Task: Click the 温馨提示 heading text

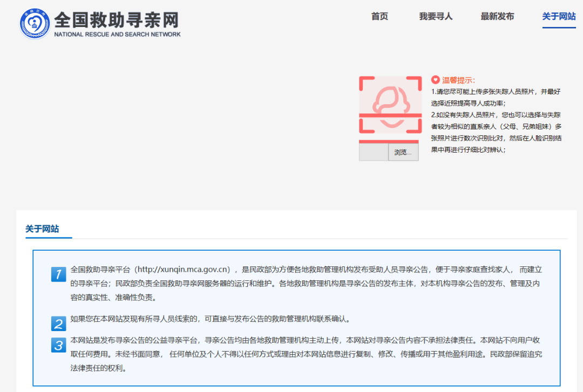Action: click(x=458, y=80)
